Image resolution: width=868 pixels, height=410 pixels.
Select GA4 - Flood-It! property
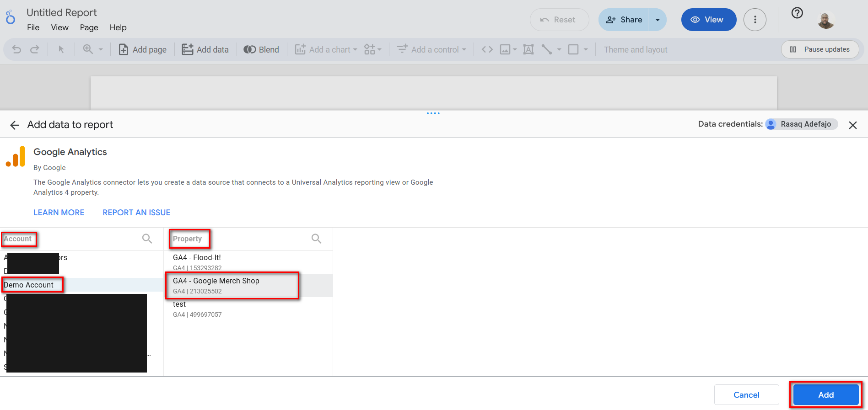tap(248, 262)
